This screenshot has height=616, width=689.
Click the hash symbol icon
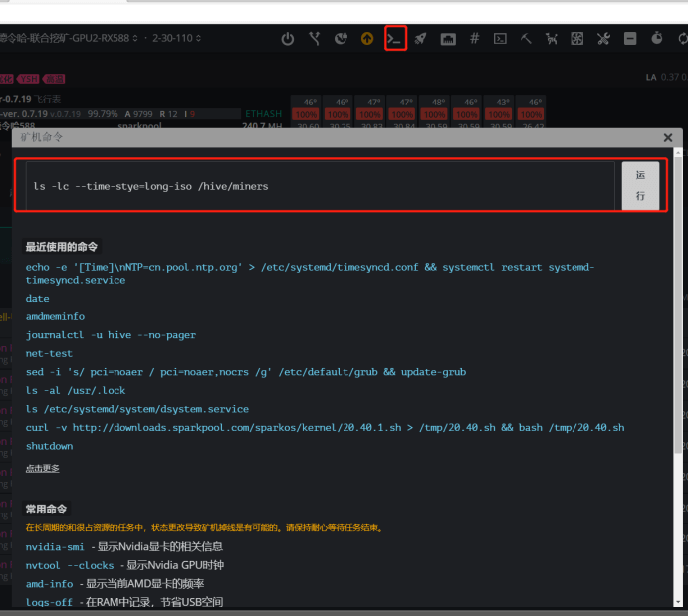coord(474,38)
